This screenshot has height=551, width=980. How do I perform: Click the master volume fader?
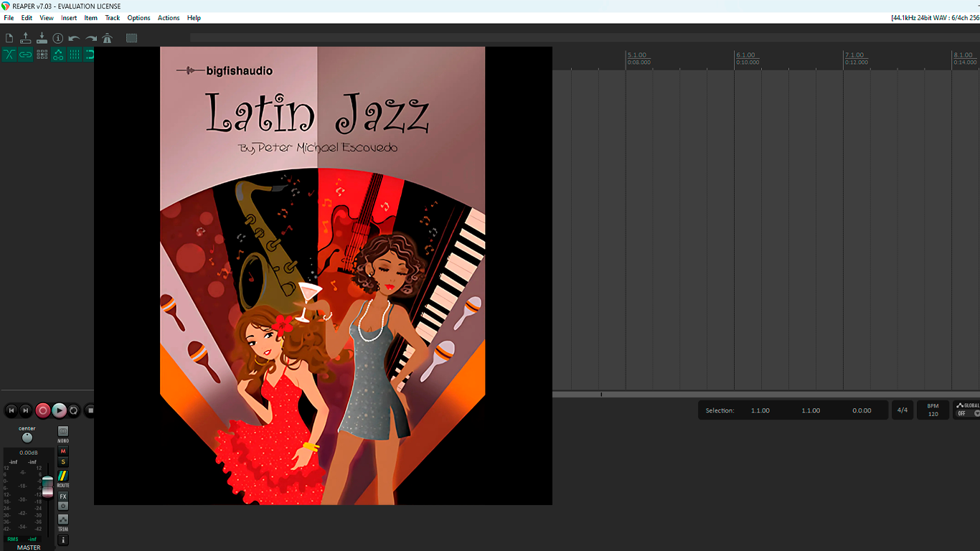tap(47, 486)
